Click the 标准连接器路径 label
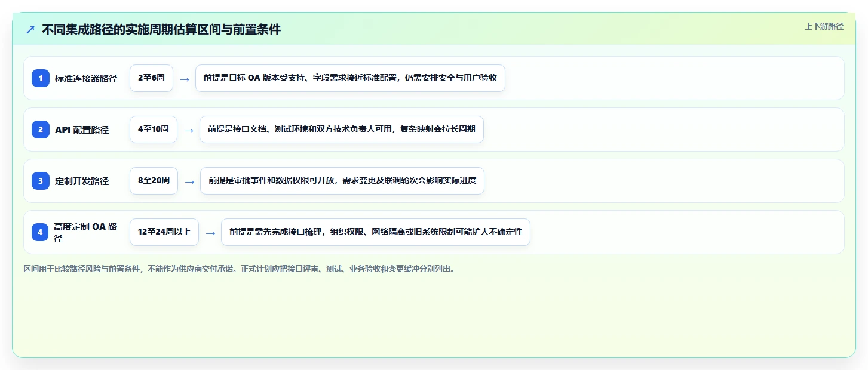 pyautogui.click(x=86, y=78)
